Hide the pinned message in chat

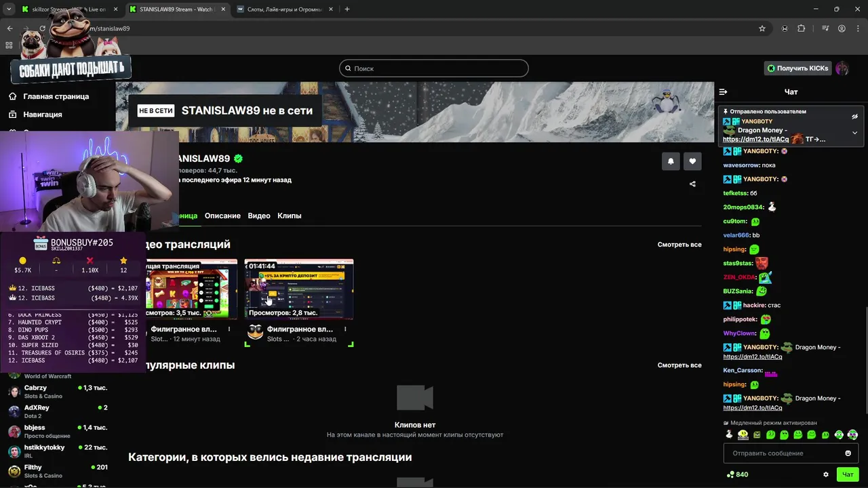(x=854, y=117)
